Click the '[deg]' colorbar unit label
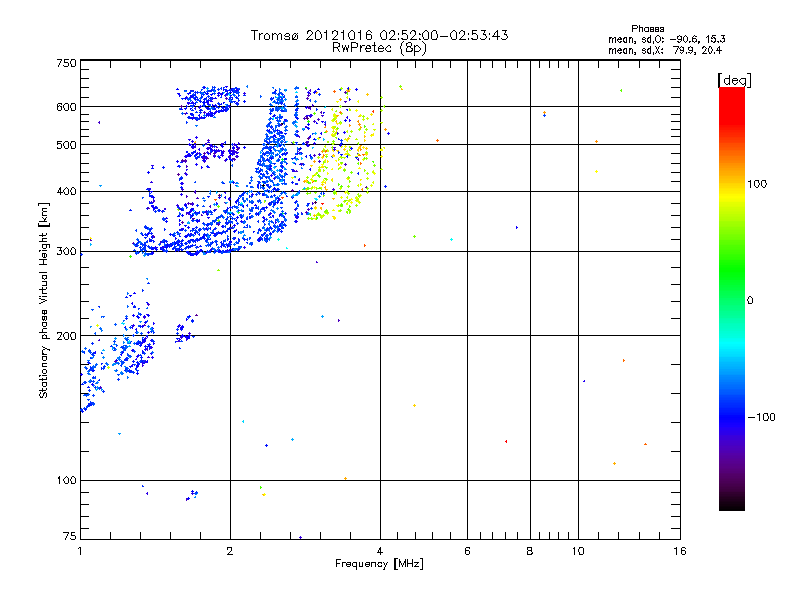This screenshot has width=800, height=600. (734, 80)
